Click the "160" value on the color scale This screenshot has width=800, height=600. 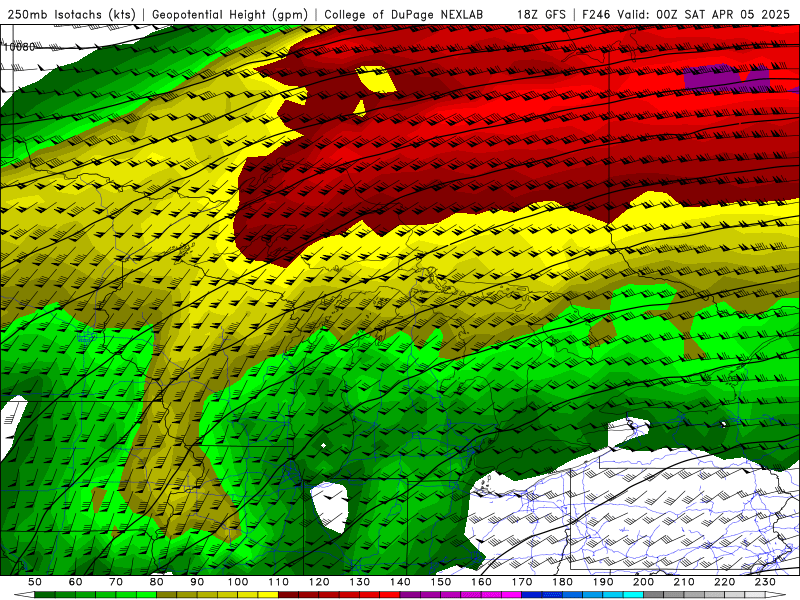point(481,582)
